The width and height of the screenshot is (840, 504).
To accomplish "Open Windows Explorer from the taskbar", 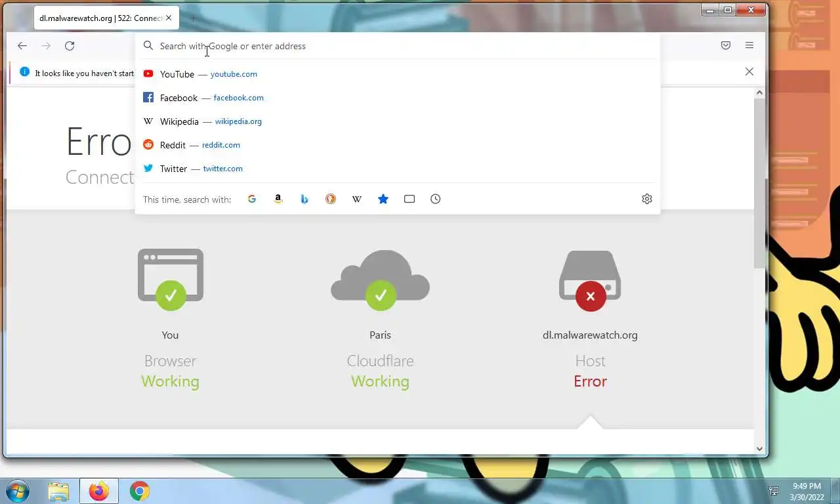I will [58, 491].
